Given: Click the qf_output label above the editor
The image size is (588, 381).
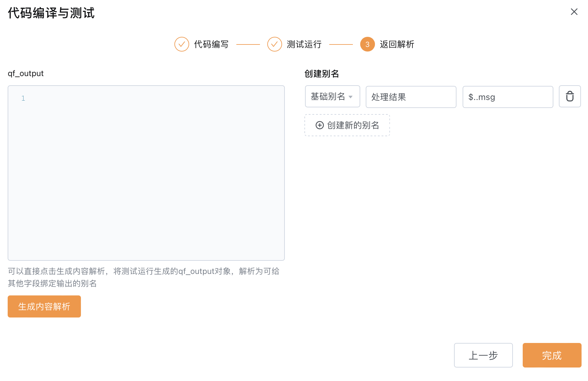Looking at the screenshot, I should click(x=26, y=73).
